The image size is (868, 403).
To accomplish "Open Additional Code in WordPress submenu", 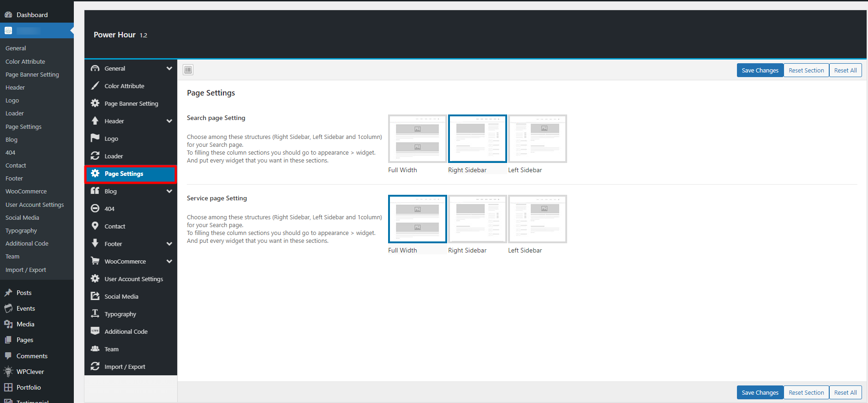I will point(27,243).
